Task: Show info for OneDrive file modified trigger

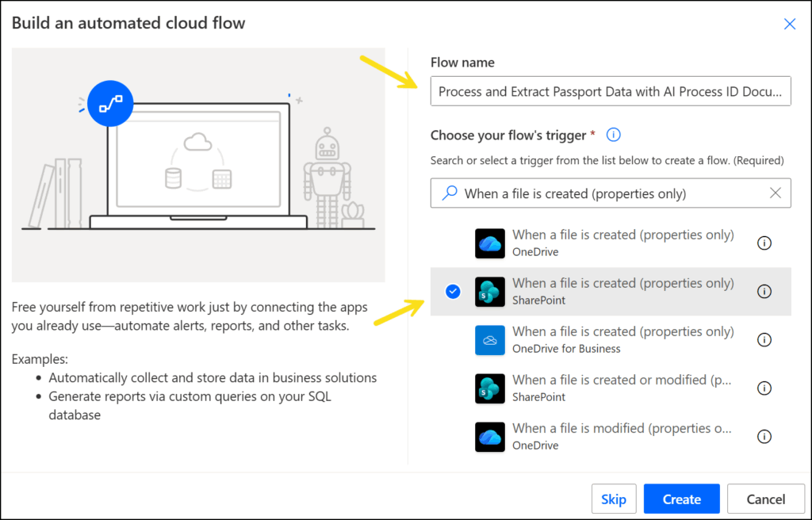Action: click(x=764, y=437)
